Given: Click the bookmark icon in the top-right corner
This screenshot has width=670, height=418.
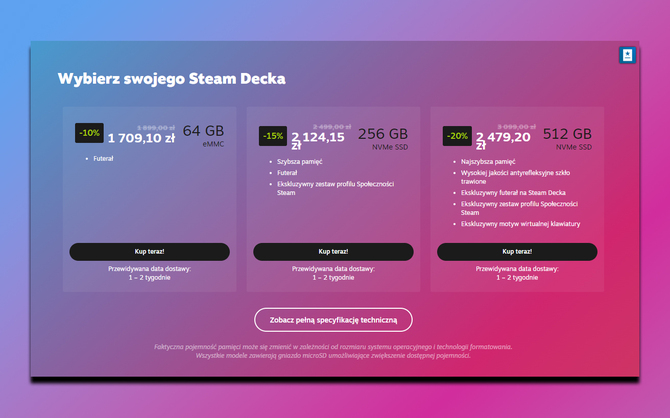Looking at the screenshot, I should pyautogui.click(x=627, y=55).
